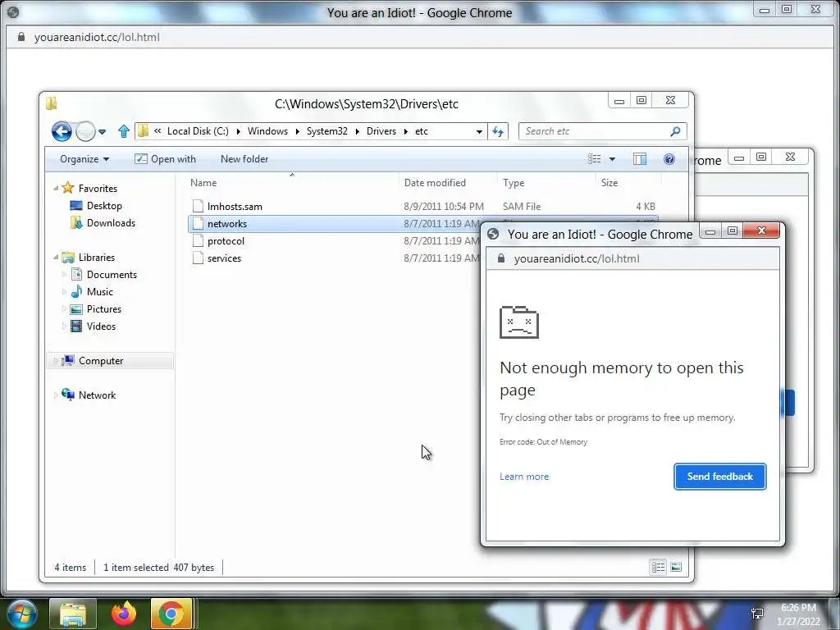Click the protocol file icon

(199, 241)
